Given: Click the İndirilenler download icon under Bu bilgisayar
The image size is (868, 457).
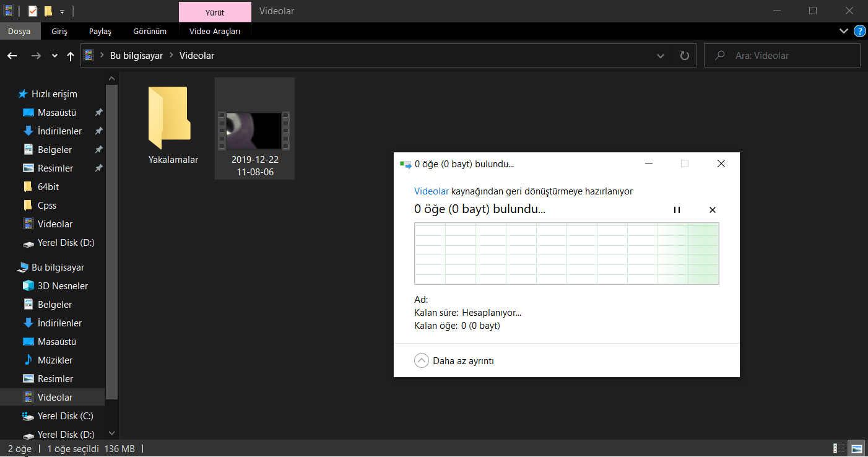Looking at the screenshot, I should [28, 323].
